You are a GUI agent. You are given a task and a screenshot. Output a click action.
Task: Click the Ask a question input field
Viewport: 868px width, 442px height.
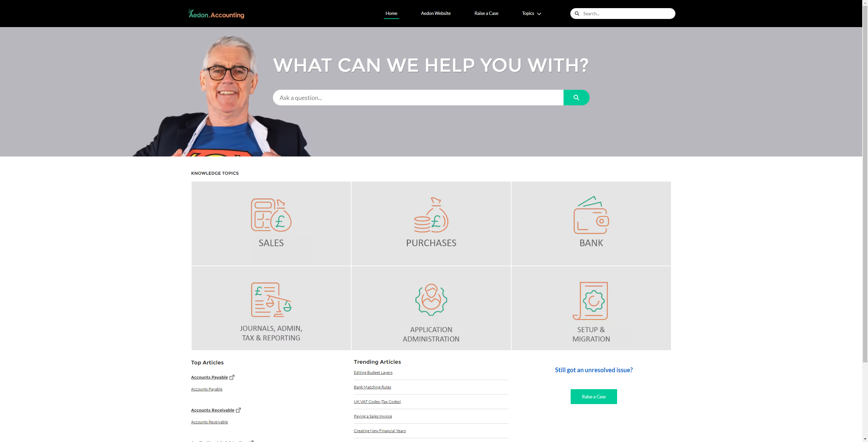tap(418, 97)
